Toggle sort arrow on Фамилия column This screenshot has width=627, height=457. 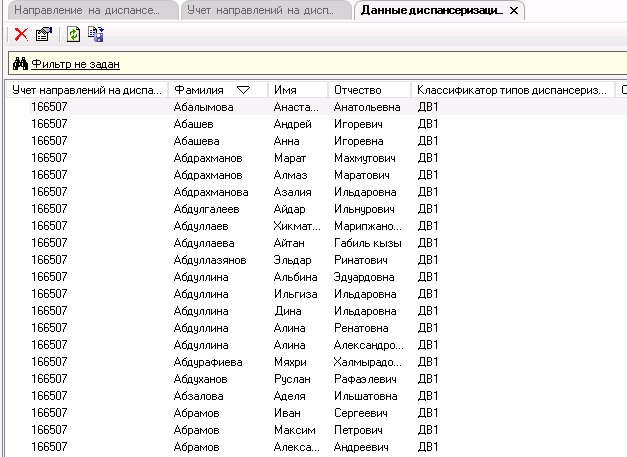(x=243, y=90)
